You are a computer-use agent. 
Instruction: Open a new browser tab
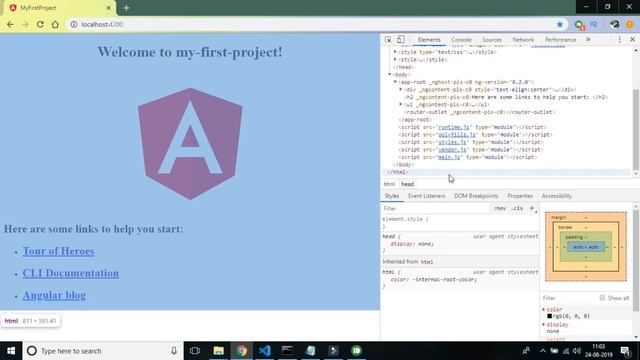tap(126, 8)
